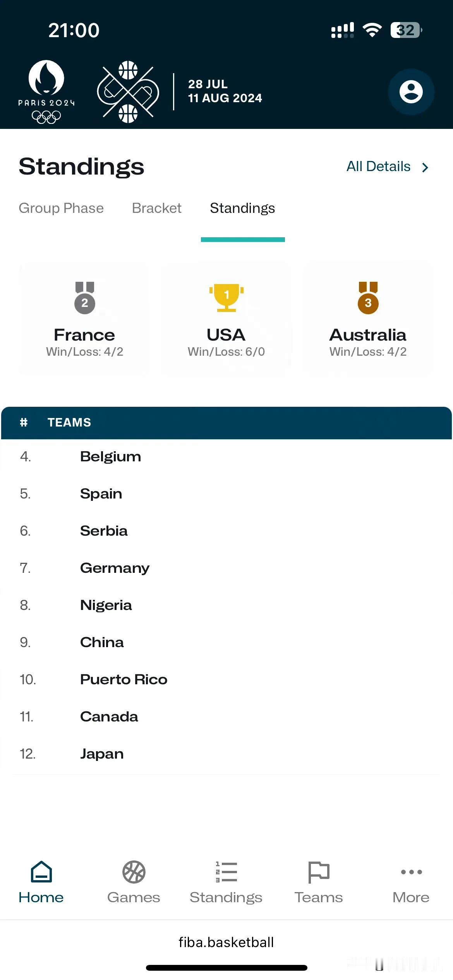The height and width of the screenshot is (980, 453).
Task: Open the user profile icon
Action: [411, 92]
